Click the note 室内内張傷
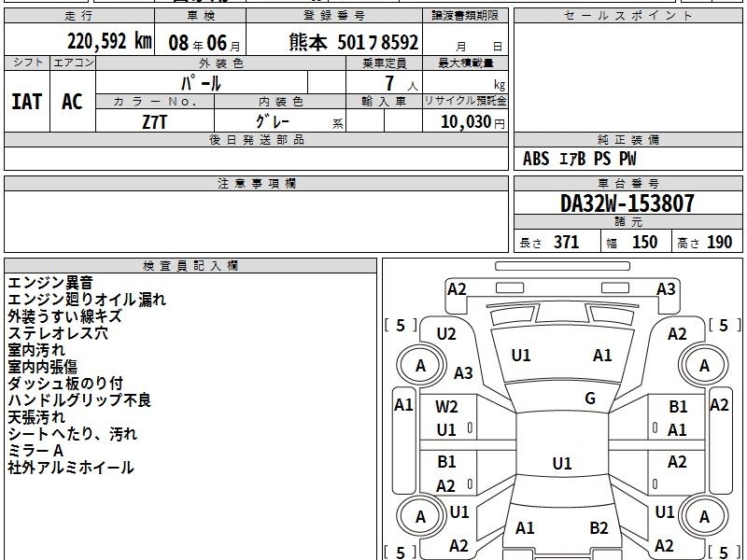 [x=42, y=367]
